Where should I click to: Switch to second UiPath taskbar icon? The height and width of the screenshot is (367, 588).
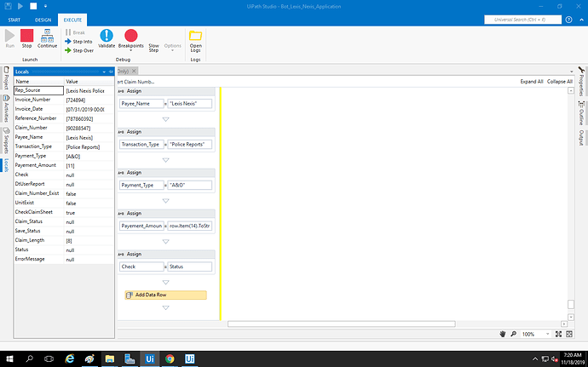click(190, 358)
